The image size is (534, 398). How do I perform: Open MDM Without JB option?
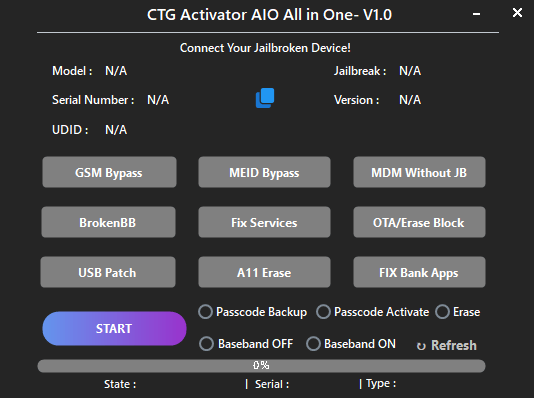[x=419, y=172]
